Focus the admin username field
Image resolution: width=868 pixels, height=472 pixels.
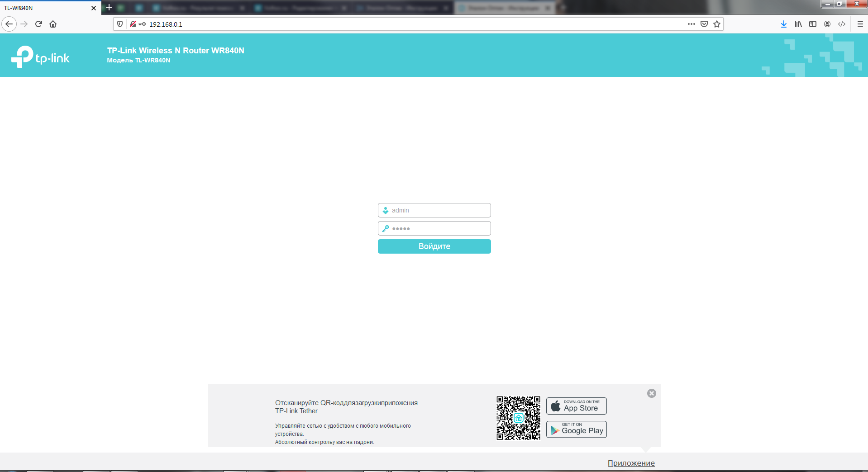pyautogui.click(x=434, y=210)
